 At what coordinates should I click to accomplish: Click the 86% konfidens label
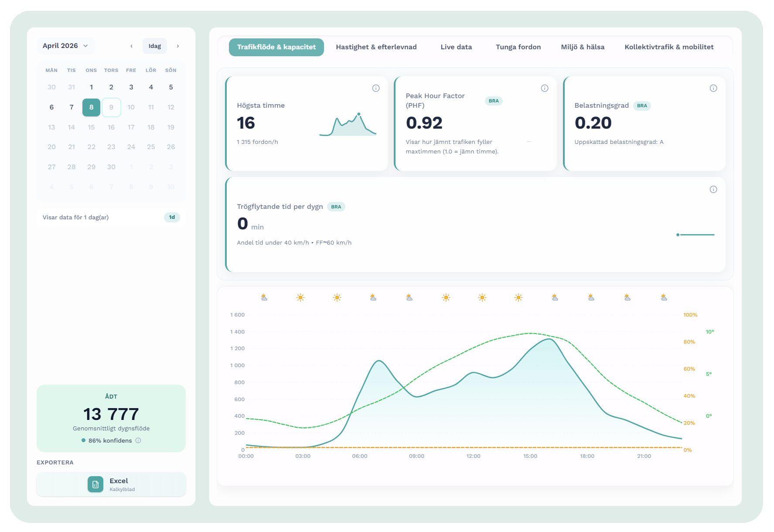tap(110, 440)
